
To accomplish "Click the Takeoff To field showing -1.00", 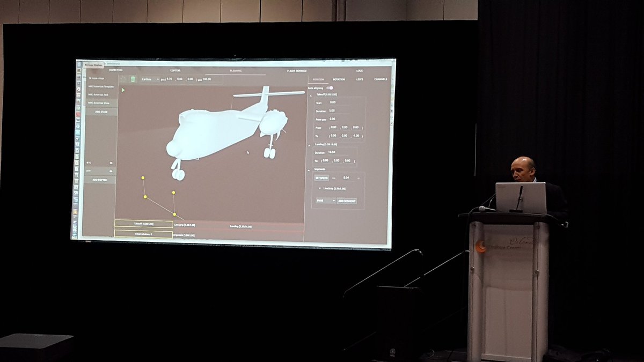I will click(x=356, y=136).
